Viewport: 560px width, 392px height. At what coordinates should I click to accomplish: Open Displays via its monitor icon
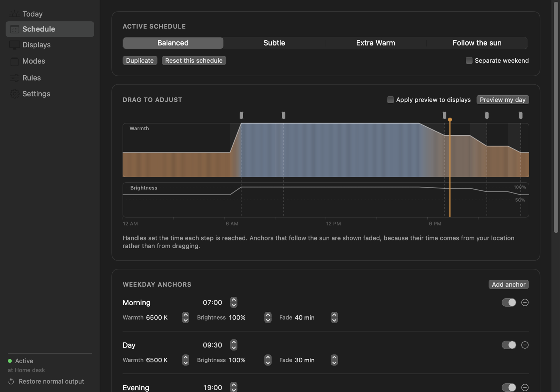click(x=14, y=45)
